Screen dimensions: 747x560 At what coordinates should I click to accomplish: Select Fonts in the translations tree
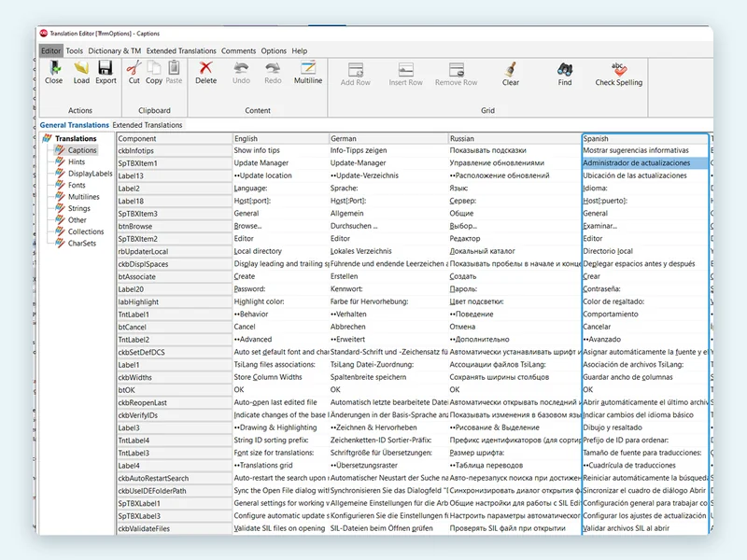tap(77, 185)
